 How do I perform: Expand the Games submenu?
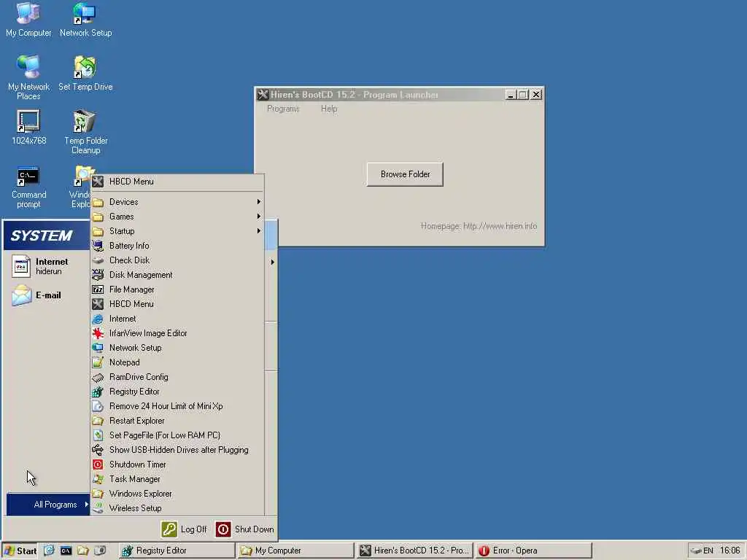177,217
